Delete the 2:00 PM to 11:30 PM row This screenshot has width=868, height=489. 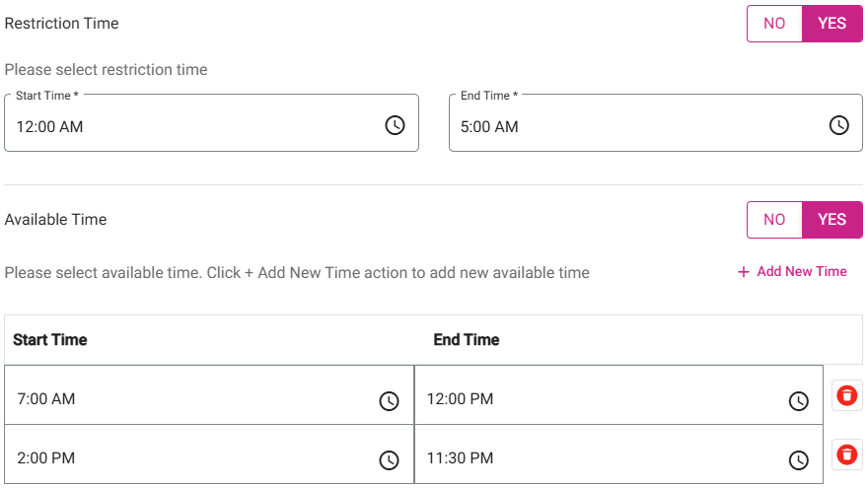pyautogui.click(x=846, y=454)
